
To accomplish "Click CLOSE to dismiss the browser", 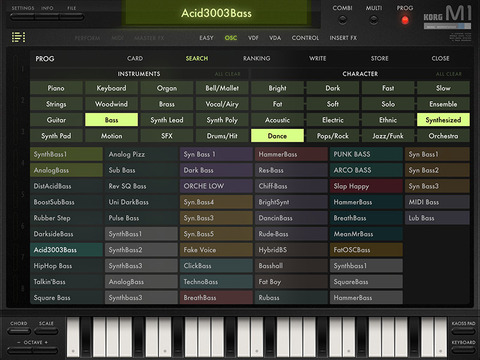I will [440, 58].
